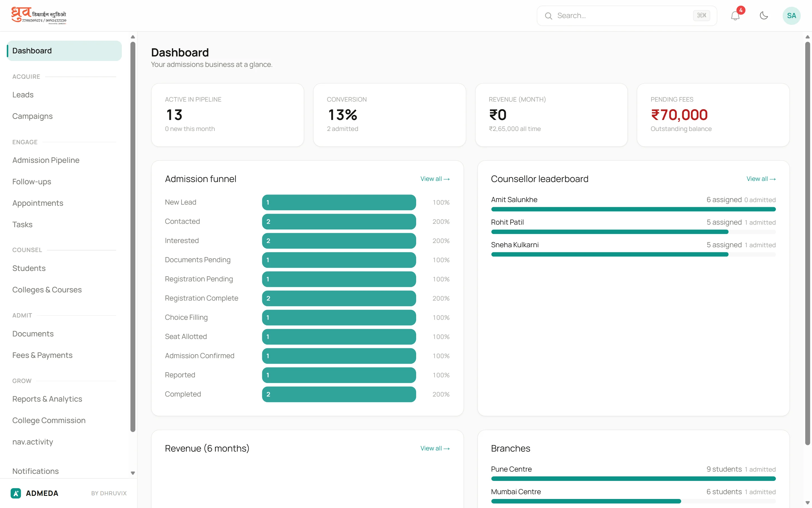The width and height of the screenshot is (812, 508).
Task: Click the Registration Complete funnel bar
Action: [x=339, y=298]
